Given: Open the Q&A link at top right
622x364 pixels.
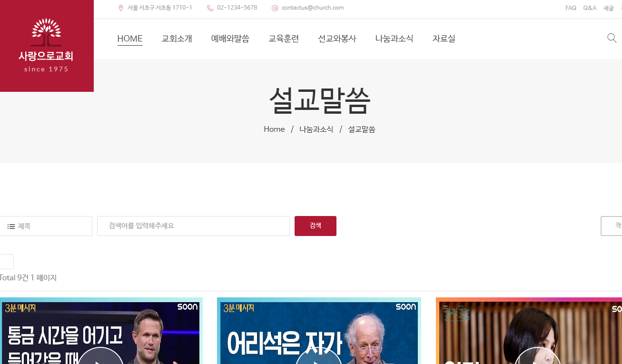Looking at the screenshot, I should click(x=590, y=8).
